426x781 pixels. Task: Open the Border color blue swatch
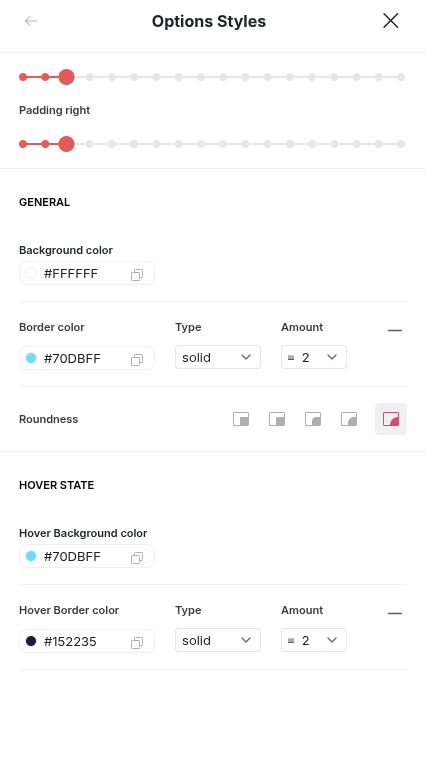point(31,358)
